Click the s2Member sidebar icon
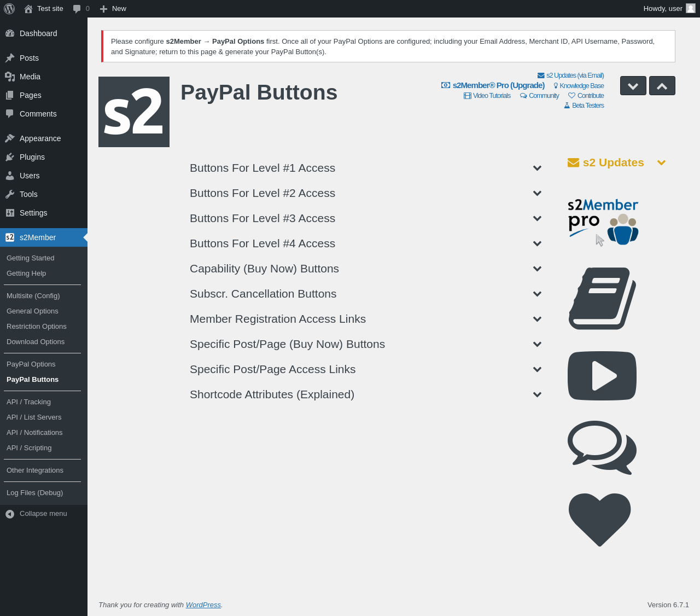Screen dimensions: 700x616 coord(10,237)
